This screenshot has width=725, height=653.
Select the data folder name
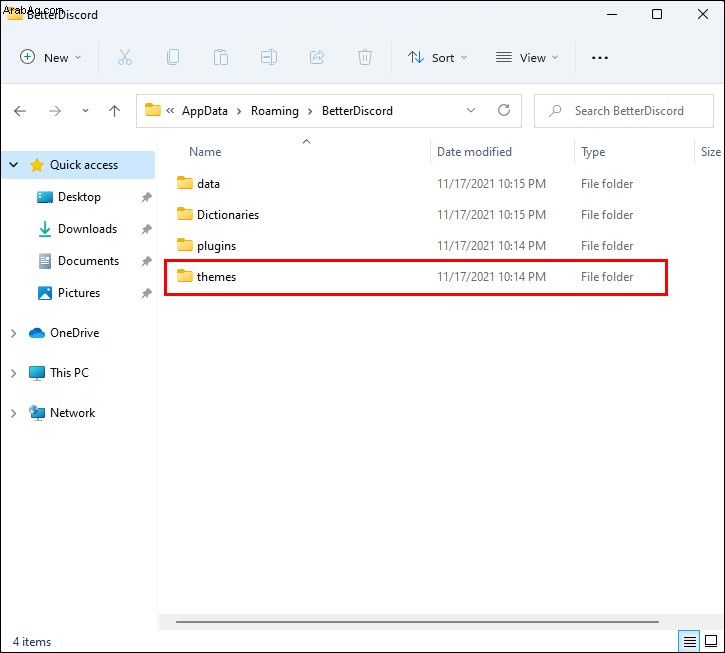(x=208, y=184)
